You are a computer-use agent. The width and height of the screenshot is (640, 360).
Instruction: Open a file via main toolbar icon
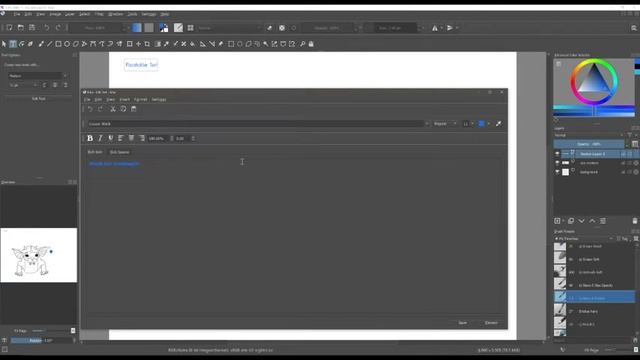click(x=20, y=28)
